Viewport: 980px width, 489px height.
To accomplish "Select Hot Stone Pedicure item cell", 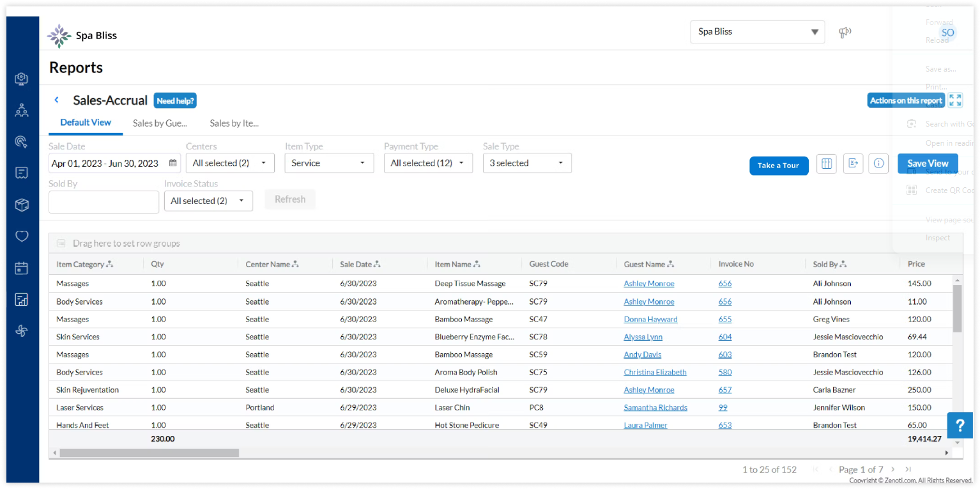I will (467, 425).
